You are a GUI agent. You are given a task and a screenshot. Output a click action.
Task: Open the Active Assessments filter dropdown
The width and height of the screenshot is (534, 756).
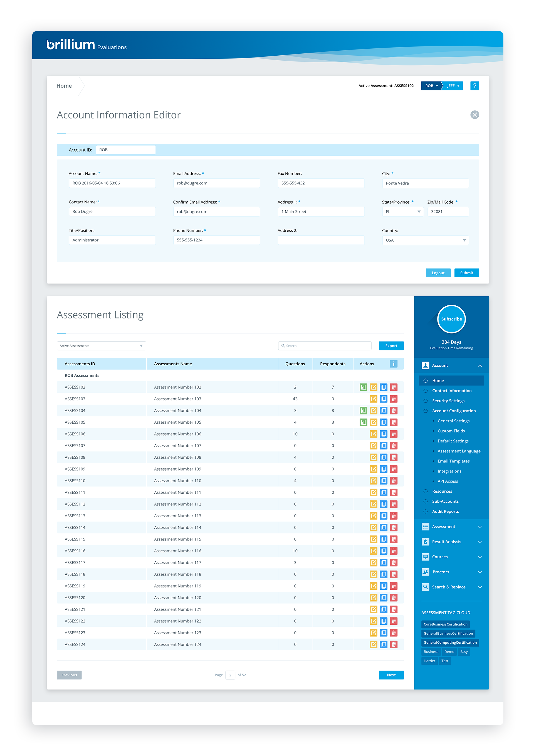[101, 346]
